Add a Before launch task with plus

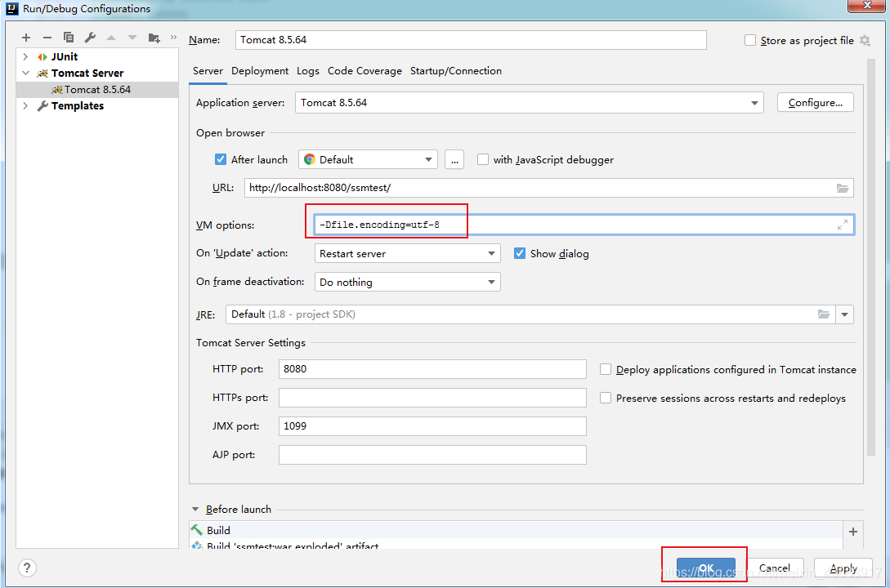(853, 532)
